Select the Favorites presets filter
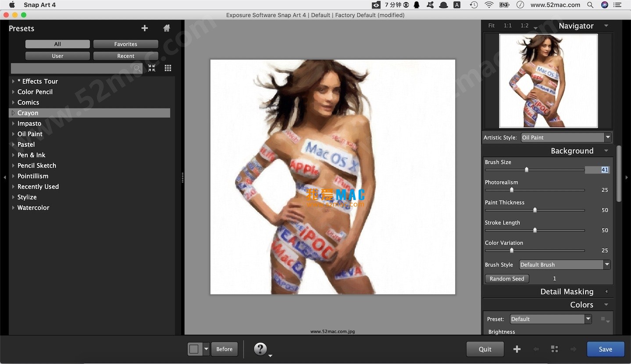Screen dimensions: 631x364 [x=126, y=44]
